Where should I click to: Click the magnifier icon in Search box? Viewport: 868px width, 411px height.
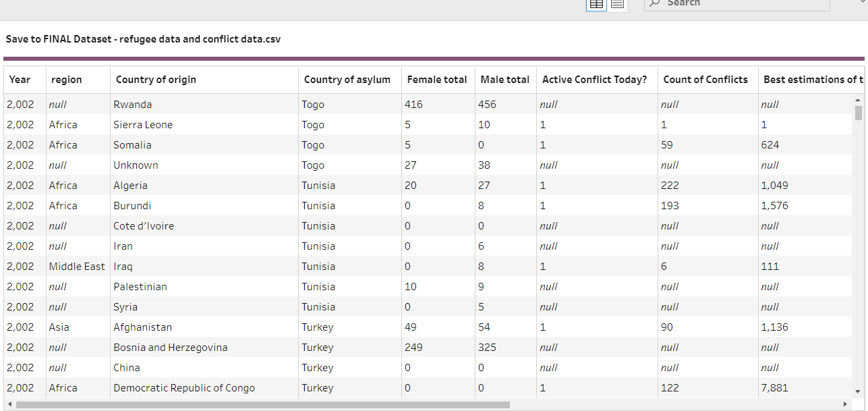tap(654, 3)
